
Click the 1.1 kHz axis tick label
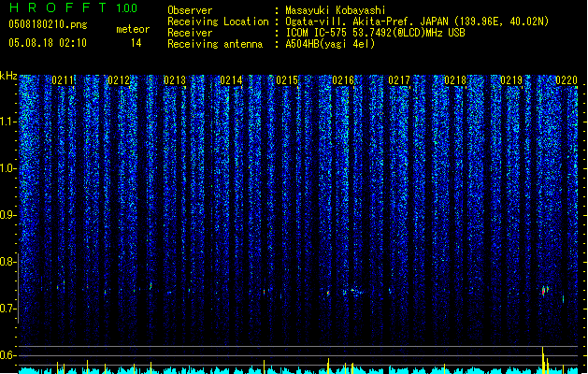coord(8,122)
